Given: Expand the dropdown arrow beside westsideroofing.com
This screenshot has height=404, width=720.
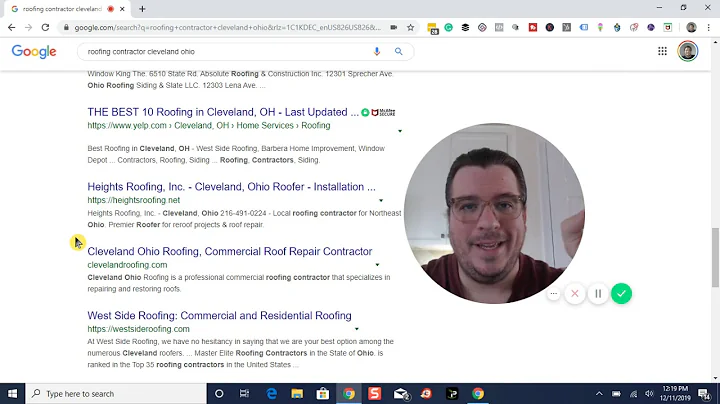Looking at the screenshot, I should tap(357, 329).
